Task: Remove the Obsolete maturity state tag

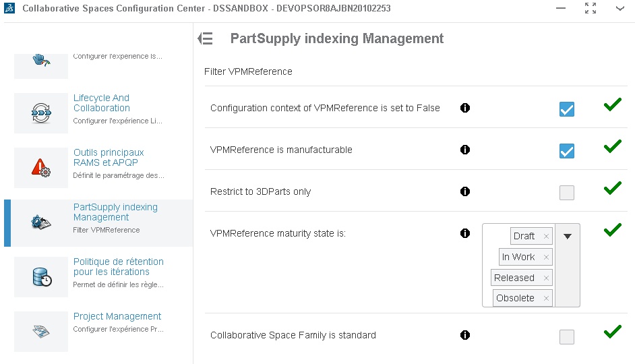Action: (546, 298)
